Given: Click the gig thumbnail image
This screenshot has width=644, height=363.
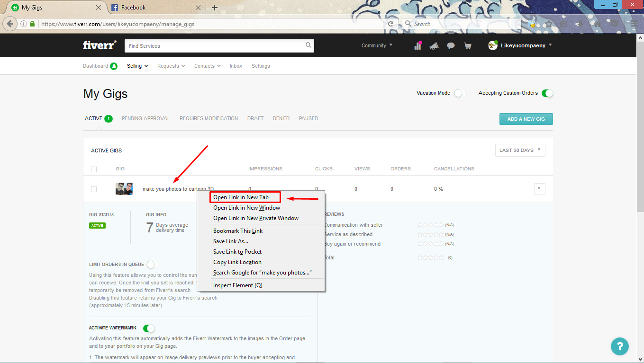Looking at the screenshot, I should click(x=124, y=189).
